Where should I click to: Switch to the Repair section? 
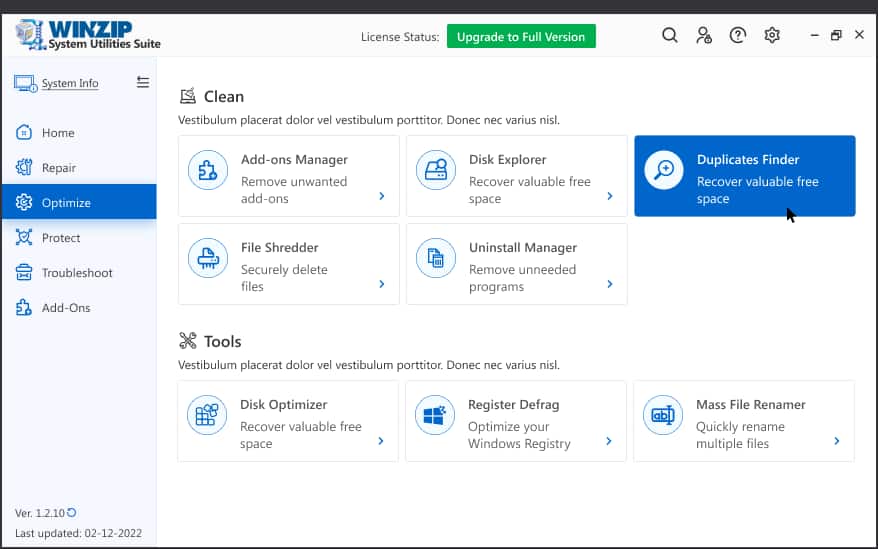pos(79,168)
